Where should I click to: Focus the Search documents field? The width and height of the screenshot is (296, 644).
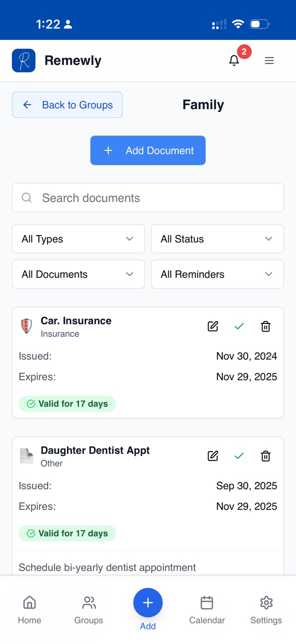(x=148, y=198)
